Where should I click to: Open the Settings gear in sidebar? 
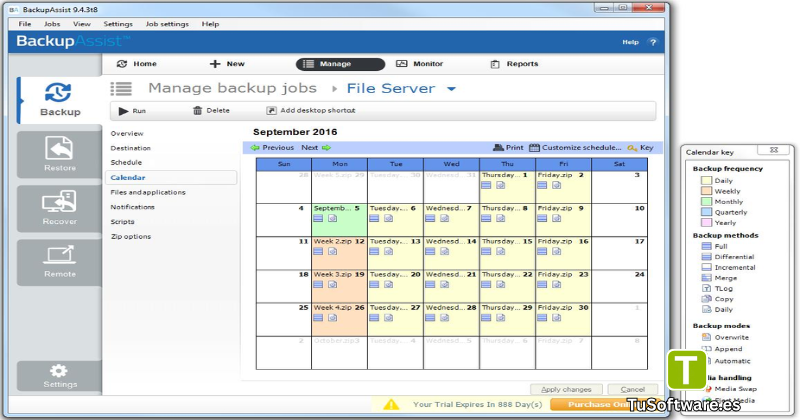pos(60,376)
